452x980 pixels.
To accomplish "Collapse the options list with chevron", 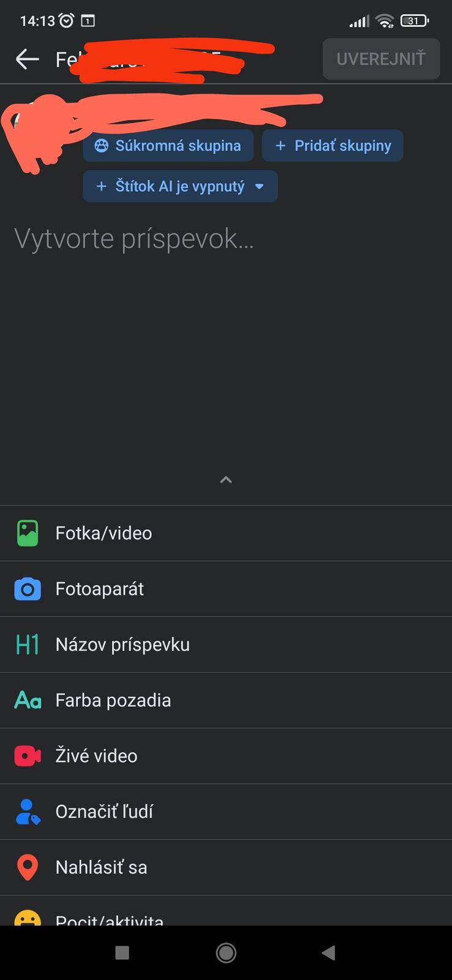I will [226, 480].
